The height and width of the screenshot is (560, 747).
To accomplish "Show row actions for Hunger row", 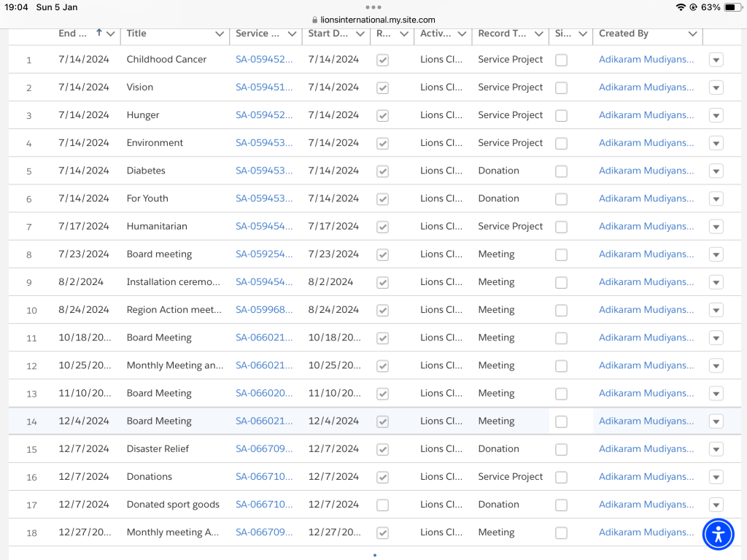I will [x=716, y=116].
